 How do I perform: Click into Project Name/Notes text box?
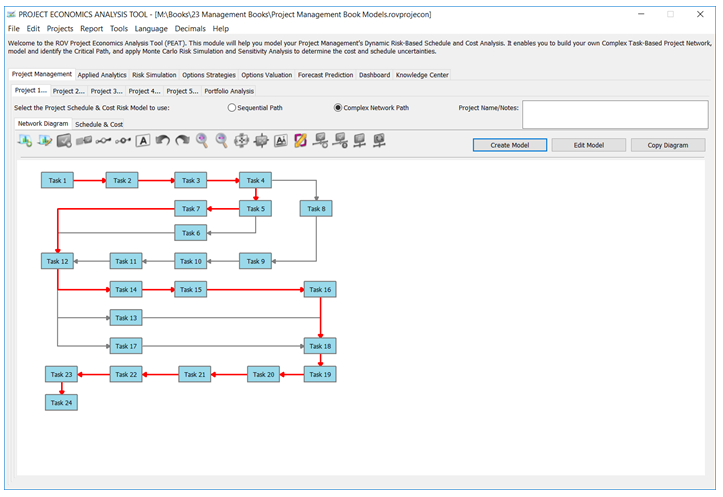point(615,114)
